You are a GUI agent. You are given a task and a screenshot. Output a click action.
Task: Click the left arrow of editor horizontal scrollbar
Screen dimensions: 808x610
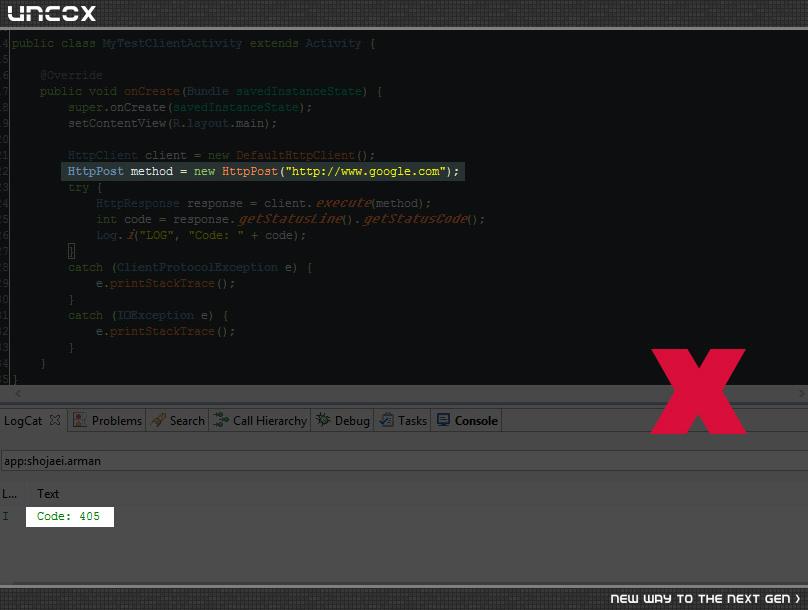click(x=18, y=394)
